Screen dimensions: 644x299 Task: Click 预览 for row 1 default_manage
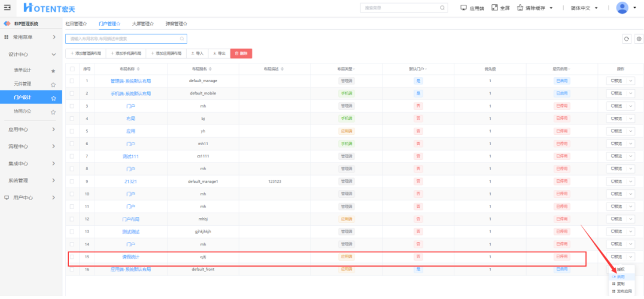pyautogui.click(x=616, y=81)
